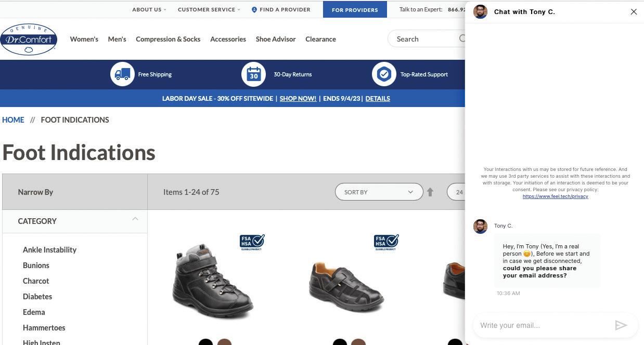Click the Dr. Comfort logo
Screen dimensions: 644x345
click(x=29, y=39)
